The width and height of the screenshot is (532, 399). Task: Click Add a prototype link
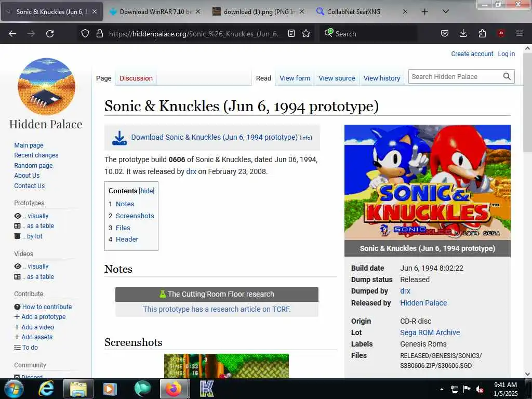point(44,317)
